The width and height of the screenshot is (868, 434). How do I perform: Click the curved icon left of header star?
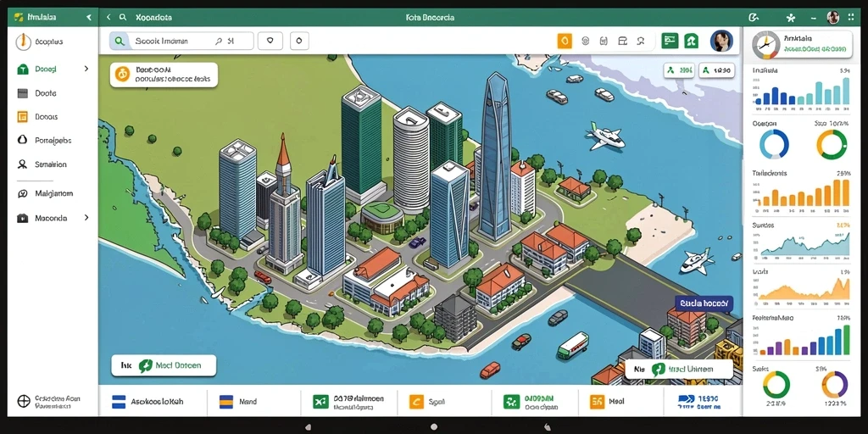[754, 18]
